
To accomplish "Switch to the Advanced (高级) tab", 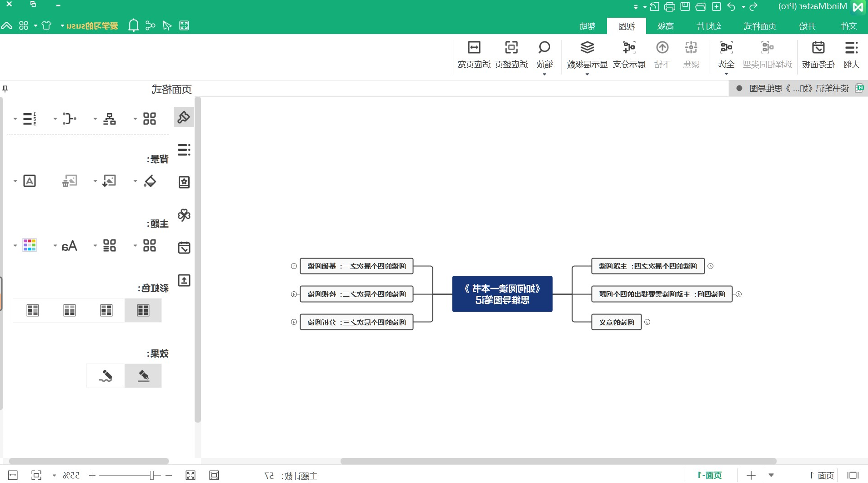I will tap(665, 26).
